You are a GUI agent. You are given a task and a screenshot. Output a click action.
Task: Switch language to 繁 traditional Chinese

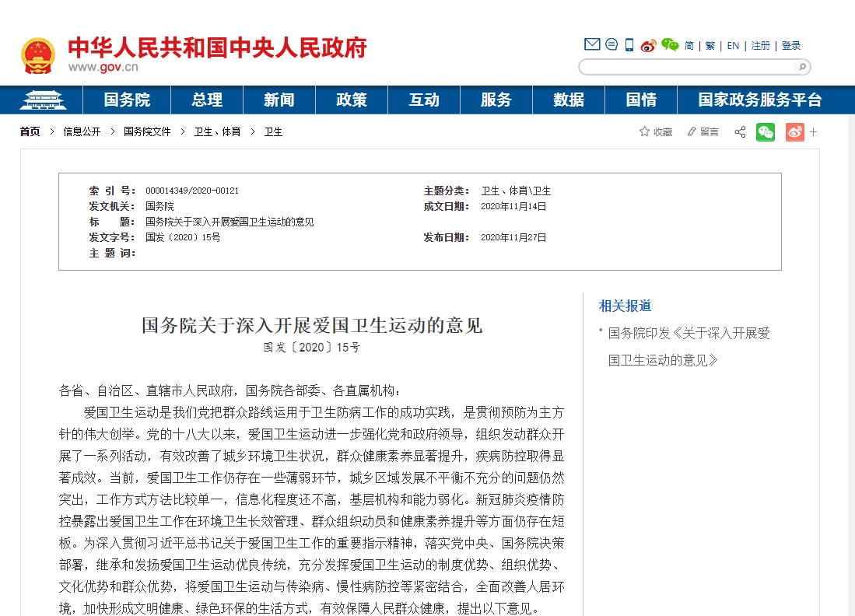pos(710,45)
